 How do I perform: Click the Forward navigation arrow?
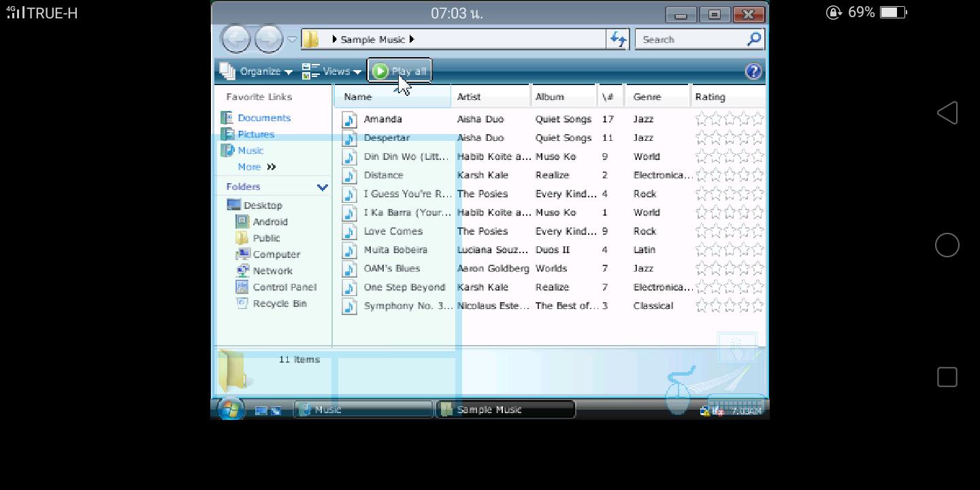tap(268, 39)
